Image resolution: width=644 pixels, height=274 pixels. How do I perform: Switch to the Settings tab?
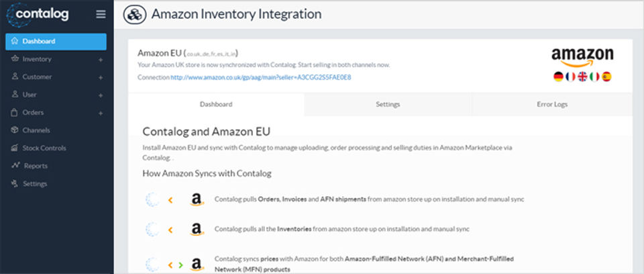point(388,105)
